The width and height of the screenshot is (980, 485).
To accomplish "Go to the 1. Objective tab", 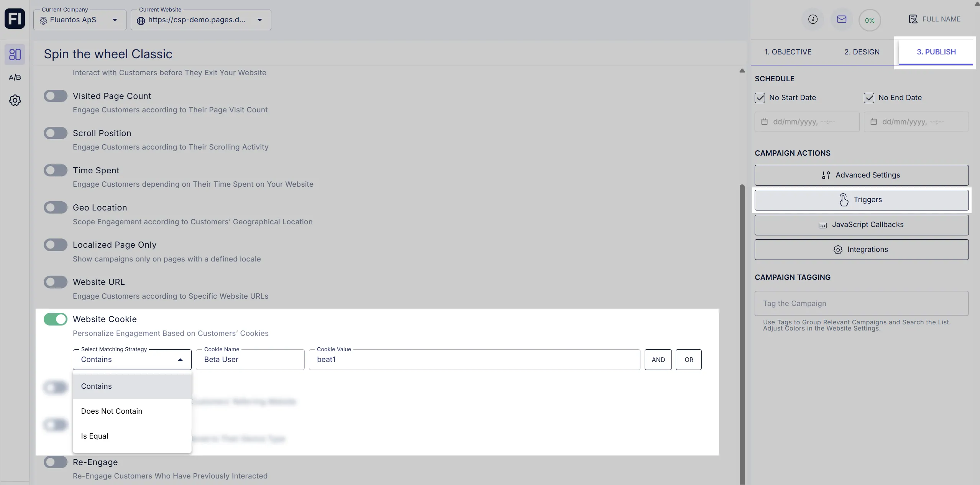I will pos(788,52).
